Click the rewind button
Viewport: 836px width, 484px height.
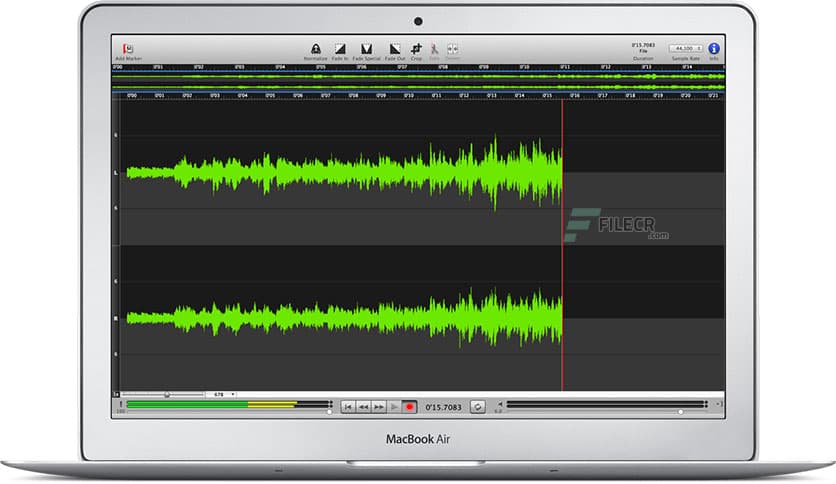[364, 407]
